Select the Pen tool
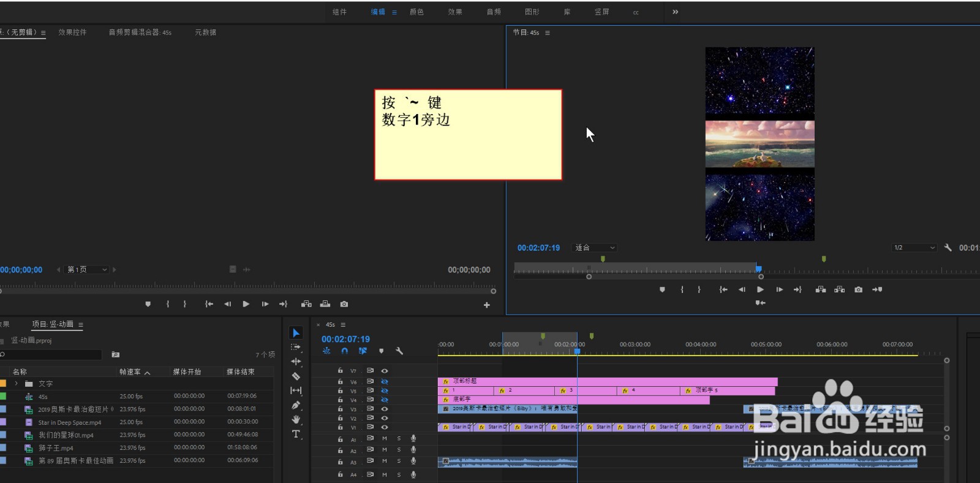This screenshot has height=483, width=980. [x=296, y=405]
